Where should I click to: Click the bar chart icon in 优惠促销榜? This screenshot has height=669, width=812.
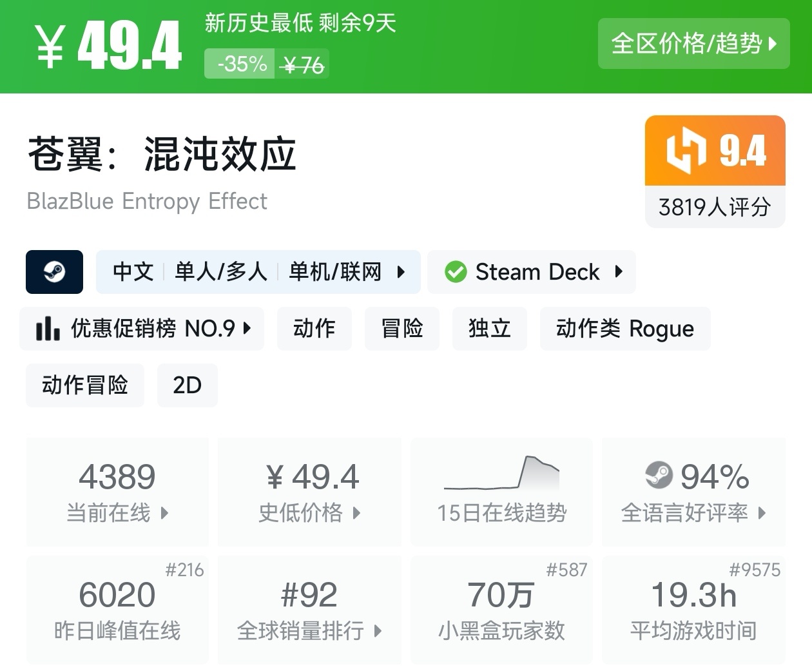48,329
